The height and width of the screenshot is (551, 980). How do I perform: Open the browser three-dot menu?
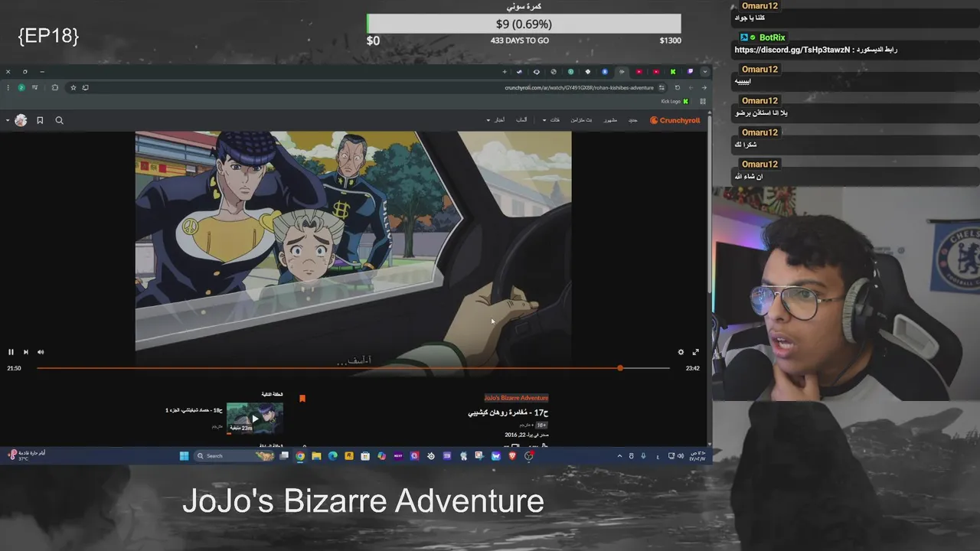pos(8,87)
